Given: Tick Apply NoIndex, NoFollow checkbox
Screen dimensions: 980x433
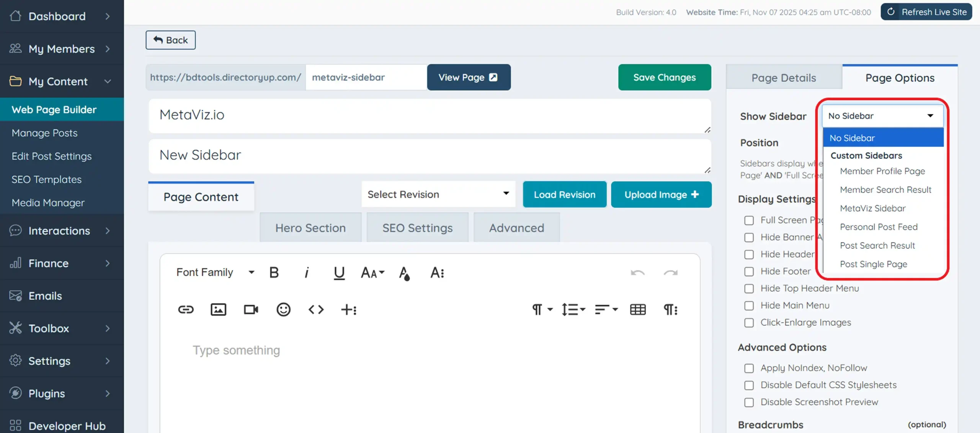Looking at the screenshot, I should pyautogui.click(x=749, y=368).
